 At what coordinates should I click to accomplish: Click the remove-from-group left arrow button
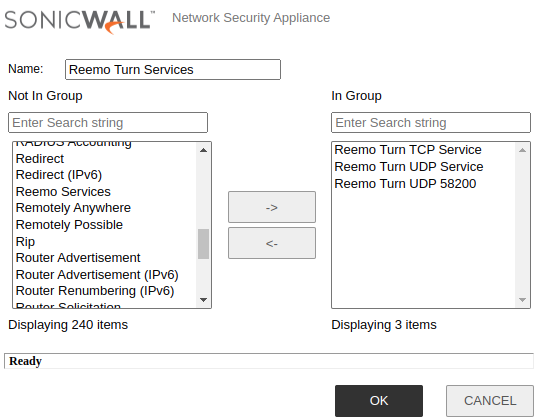tap(272, 243)
